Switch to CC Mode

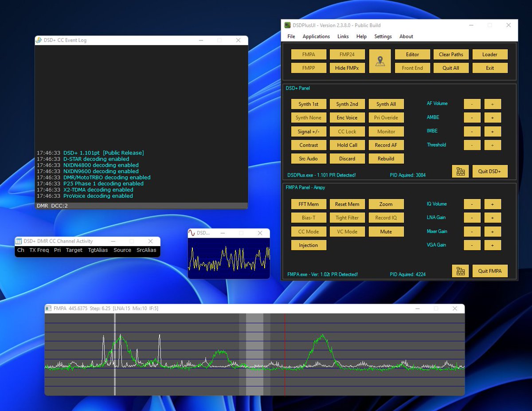309,231
